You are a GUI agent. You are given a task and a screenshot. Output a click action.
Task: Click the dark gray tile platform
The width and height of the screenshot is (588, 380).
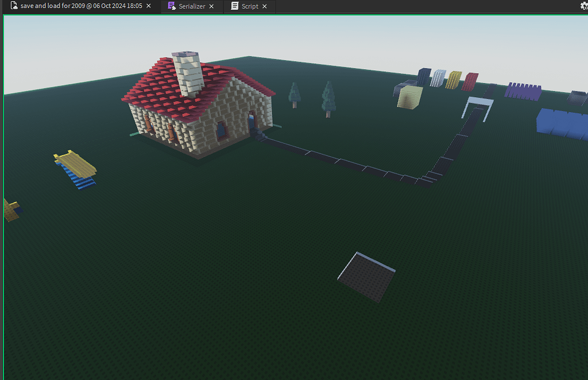(x=366, y=274)
